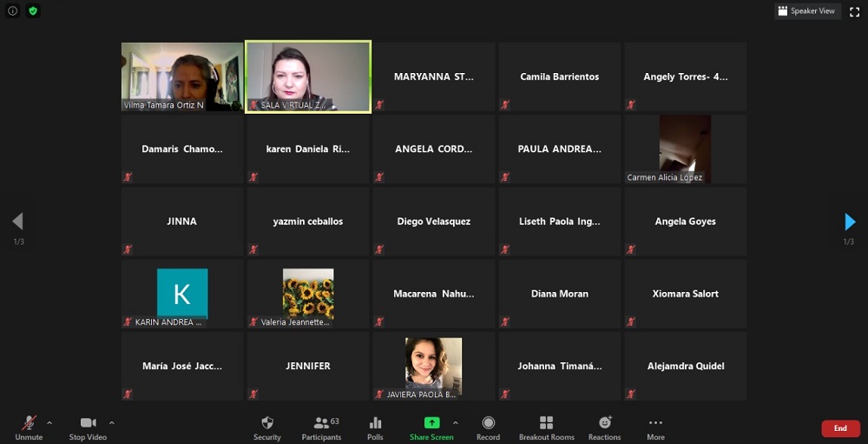Open the More menu

pos(655,423)
